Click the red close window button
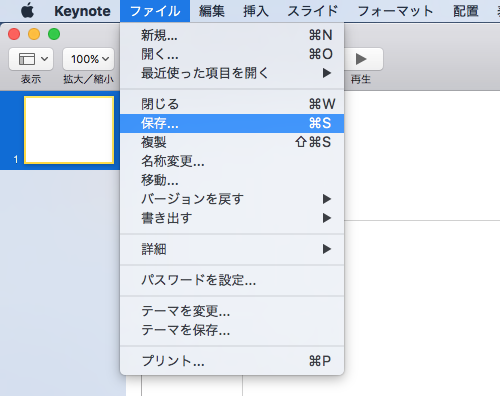Image resolution: width=500 pixels, height=396 pixels. pyautogui.click(x=14, y=34)
